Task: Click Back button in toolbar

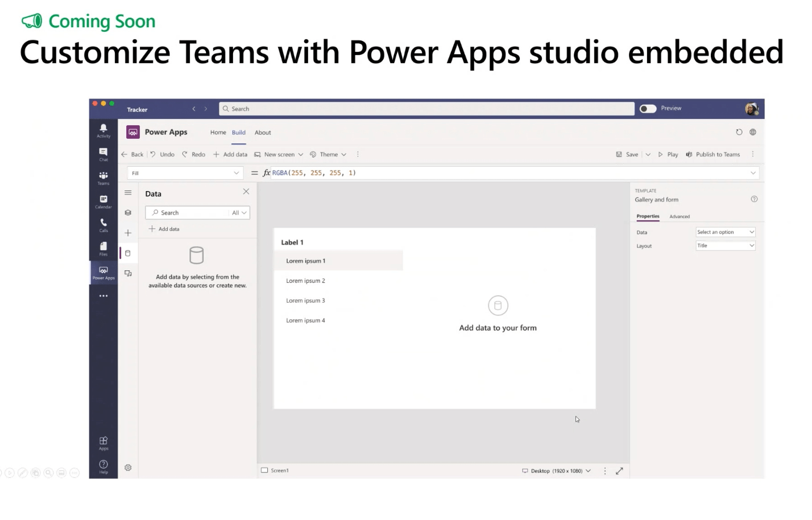Action: coord(132,154)
